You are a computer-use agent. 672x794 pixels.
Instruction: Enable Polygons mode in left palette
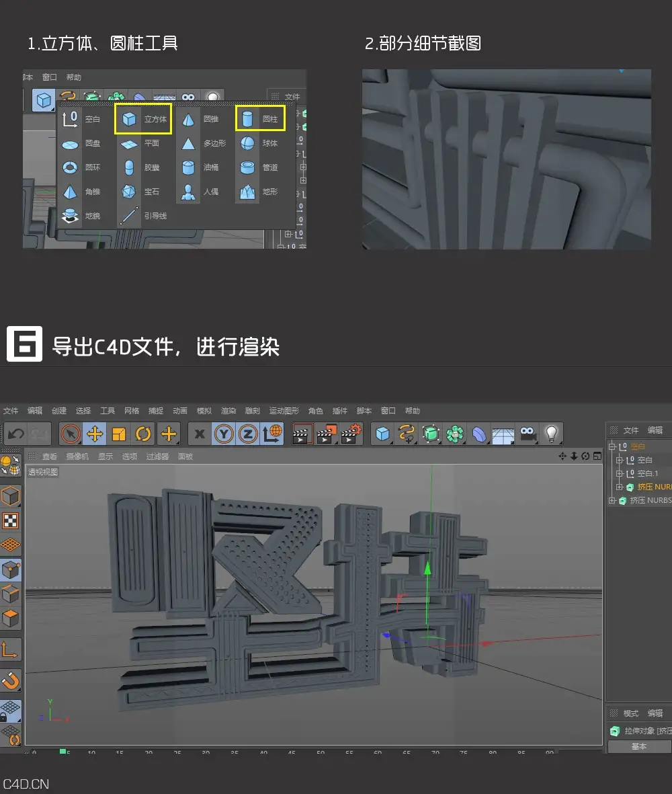tap(11, 618)
